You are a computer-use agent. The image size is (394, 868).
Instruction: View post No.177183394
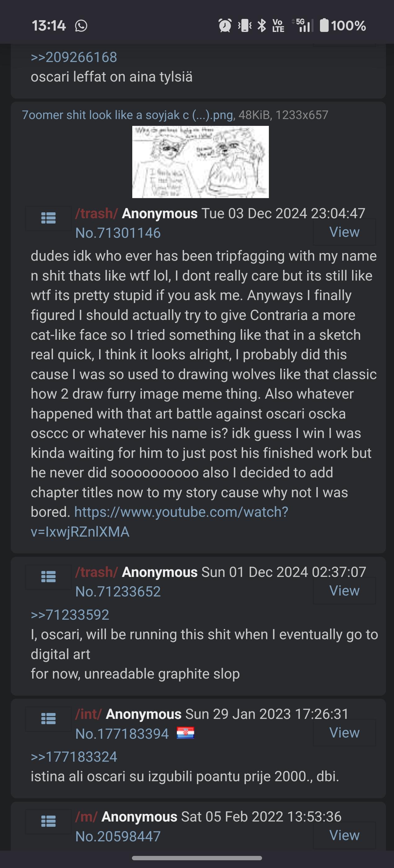[344, 733]
